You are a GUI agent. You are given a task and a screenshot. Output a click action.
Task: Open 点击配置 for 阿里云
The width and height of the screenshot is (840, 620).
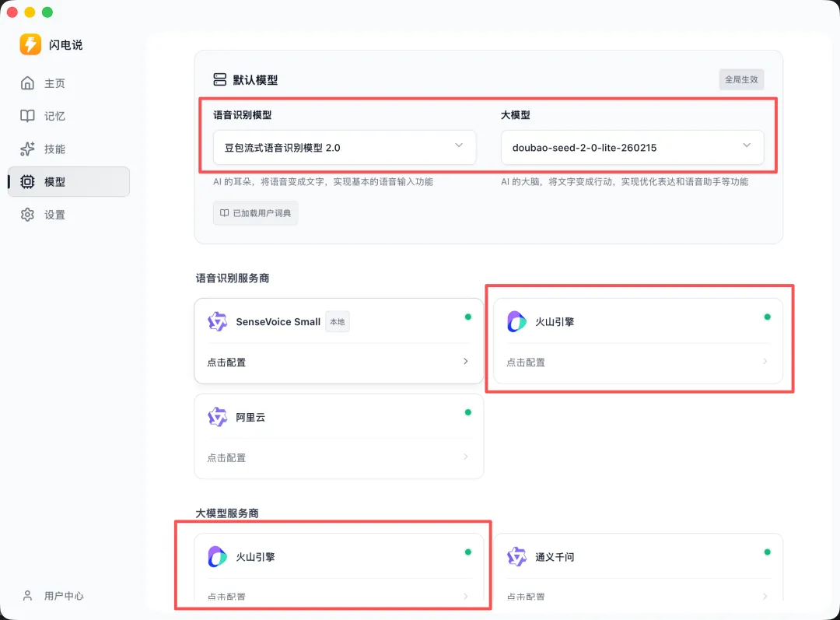[338, 457]
